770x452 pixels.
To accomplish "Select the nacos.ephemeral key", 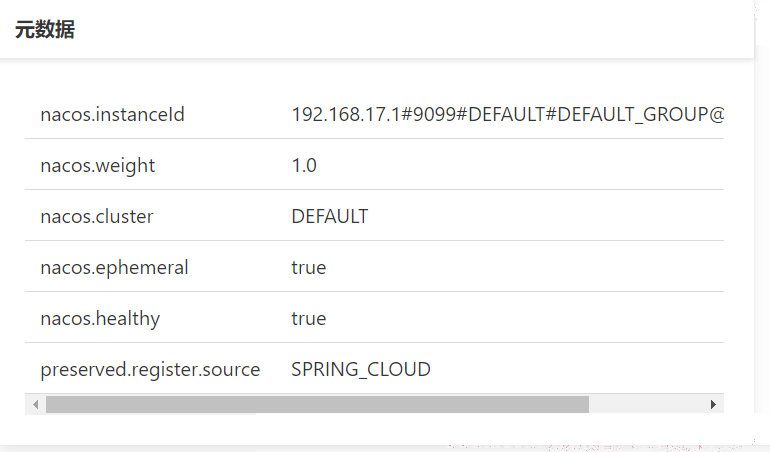I will pyautogui.click(x=114, y=268).
